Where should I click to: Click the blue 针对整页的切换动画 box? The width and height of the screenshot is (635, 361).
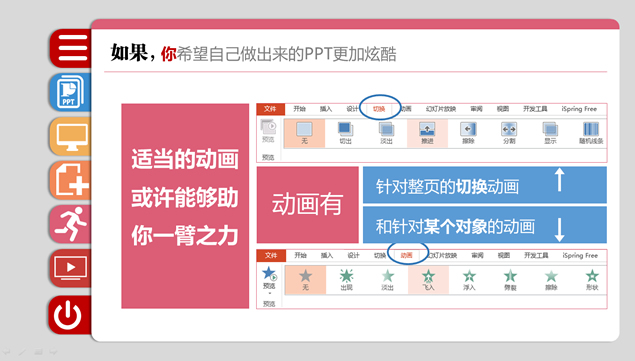pos(485,185)
